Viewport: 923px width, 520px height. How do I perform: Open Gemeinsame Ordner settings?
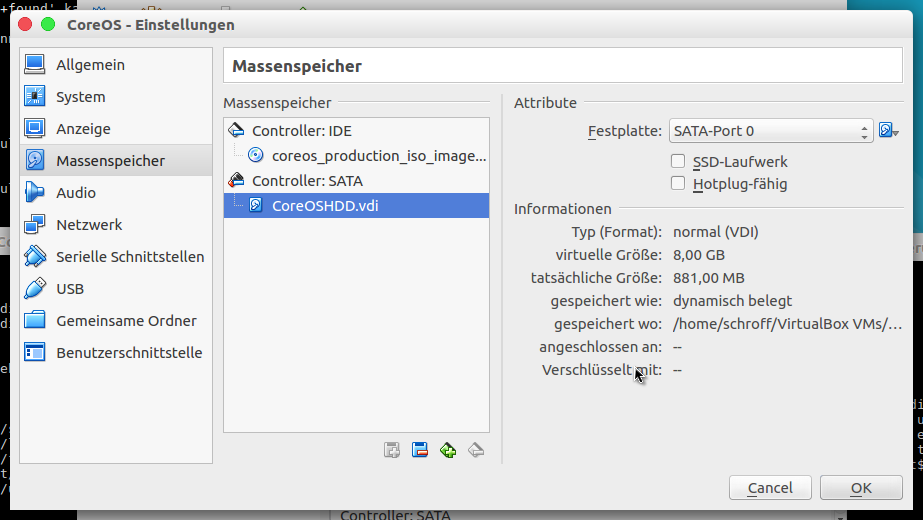click(116, 320)
